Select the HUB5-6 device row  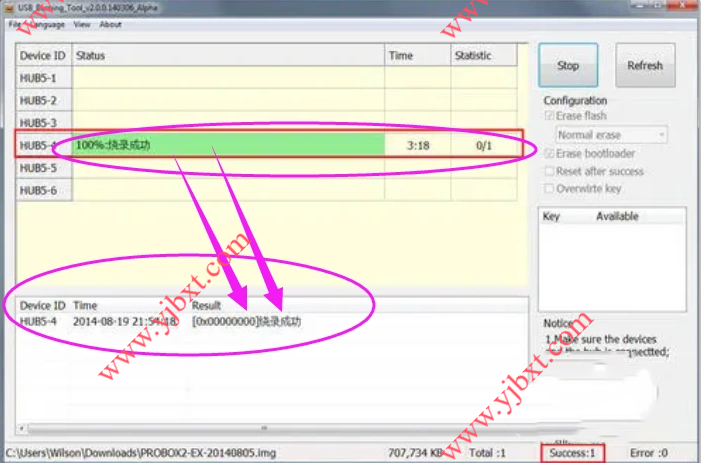pos(40,190)
